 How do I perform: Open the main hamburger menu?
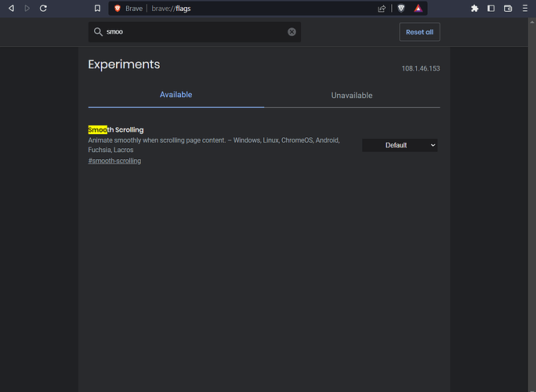525,8
